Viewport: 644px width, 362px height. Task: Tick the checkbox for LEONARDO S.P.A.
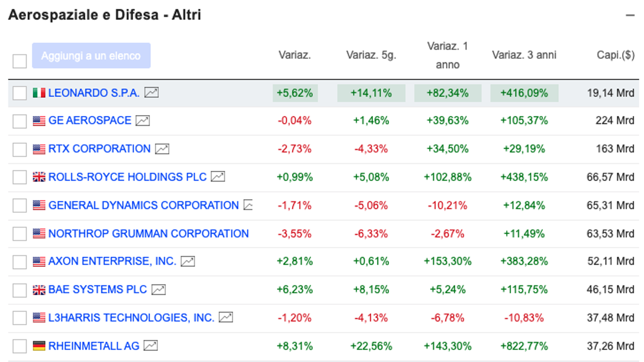tap(20, 93)
